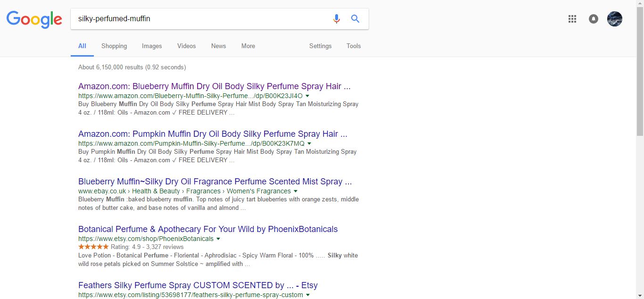Expand dropdown arrow beside Blueberry Muffin Amazon URL
This screenshot has width=644, height=299.
[308, 96]
